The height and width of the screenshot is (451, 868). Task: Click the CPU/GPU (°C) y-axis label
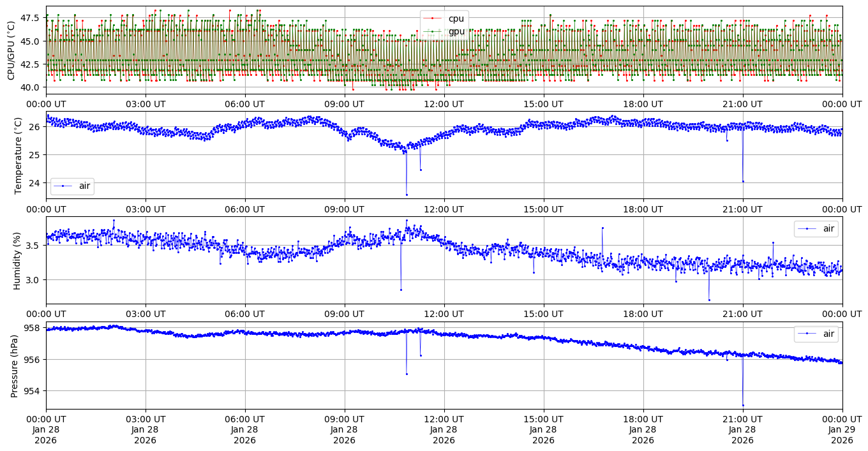point(11,50)
